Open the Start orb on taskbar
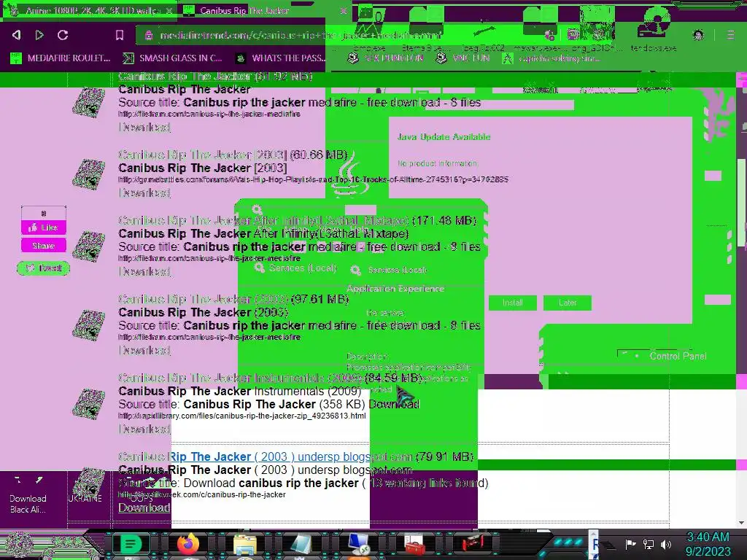747x560 pixels. click(x=19, y=544)
